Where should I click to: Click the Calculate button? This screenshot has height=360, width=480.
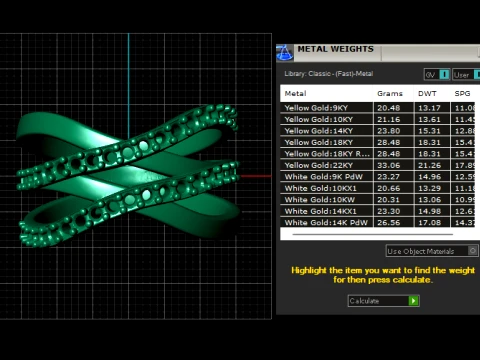point(383,301)
